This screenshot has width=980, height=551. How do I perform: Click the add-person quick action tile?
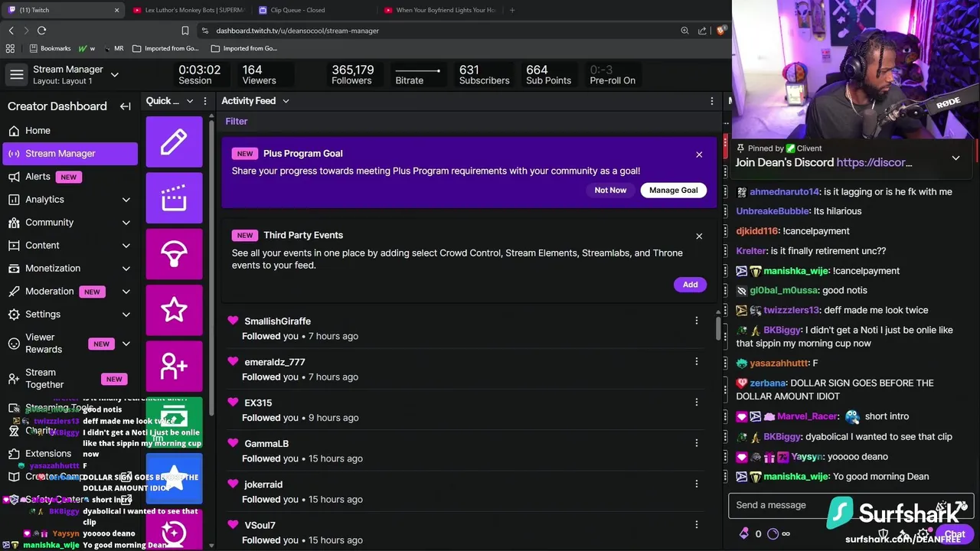tap(174, 366)
